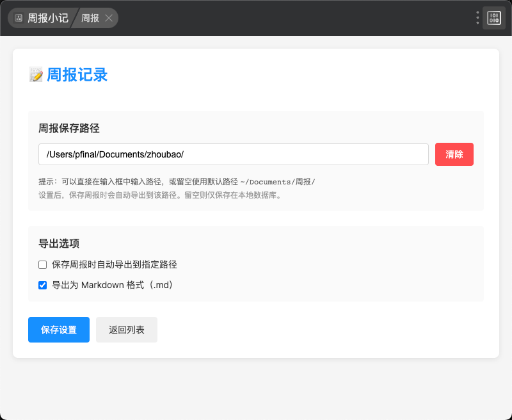Click the hint line starting with 设置后
512x420 pixels.
tap(160, 195)
